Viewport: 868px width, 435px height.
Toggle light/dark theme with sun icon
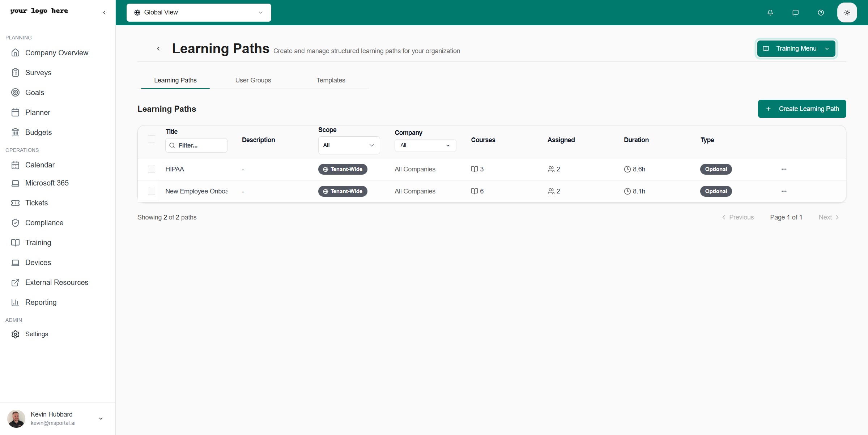point(847,12)
